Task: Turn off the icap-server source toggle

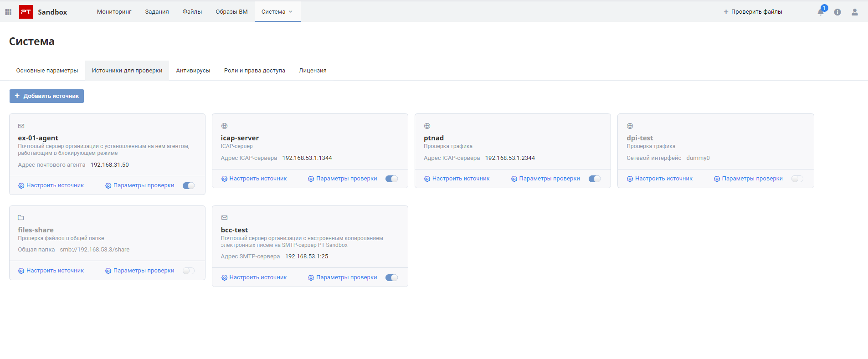Action: pyautogui.click(x=391, y=179)
